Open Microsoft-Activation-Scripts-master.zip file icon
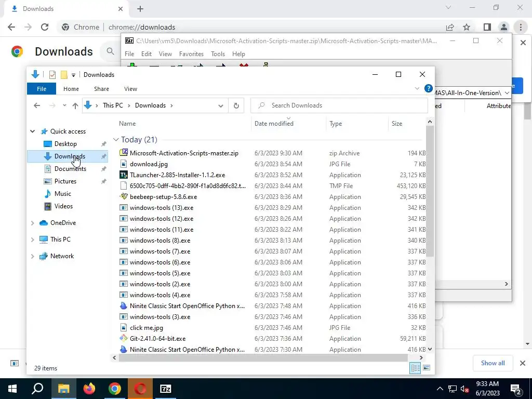This screenshot has height=399, width=532. coord(124,153)
